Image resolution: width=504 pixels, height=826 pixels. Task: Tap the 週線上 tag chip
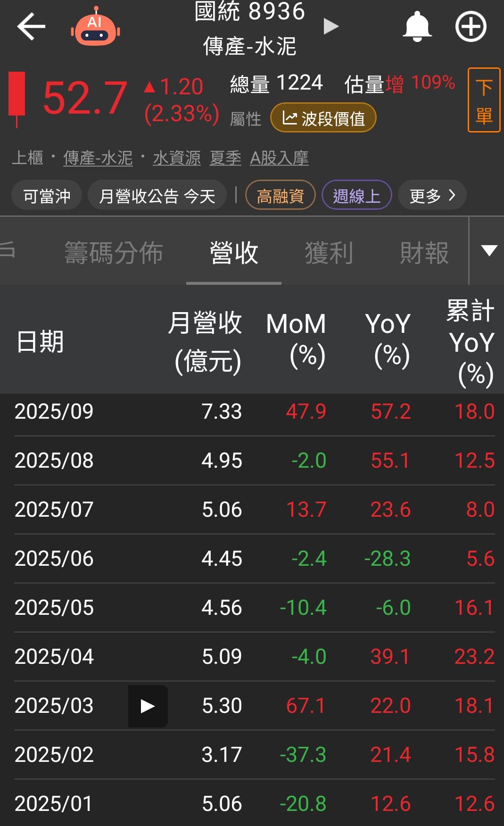(x=356, y=195)
